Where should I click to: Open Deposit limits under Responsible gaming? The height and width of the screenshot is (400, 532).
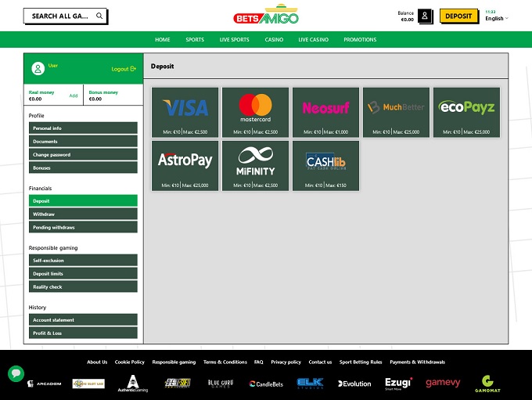(83, 274)
